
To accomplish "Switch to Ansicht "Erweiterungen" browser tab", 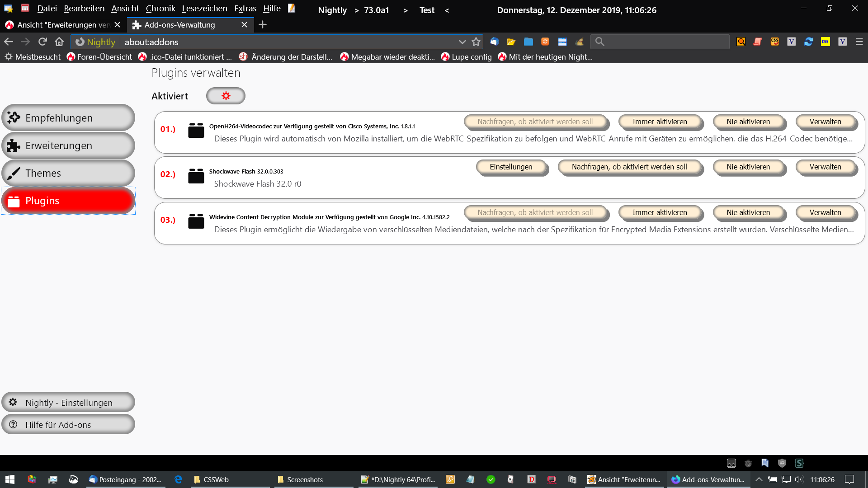I will click(59, 25).
